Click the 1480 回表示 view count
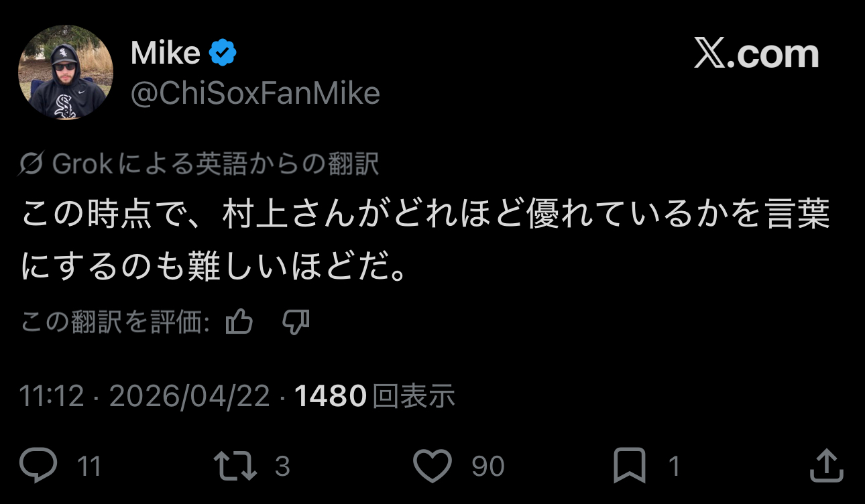Viewport: 865px width, 504px height. tap(375, 396)
